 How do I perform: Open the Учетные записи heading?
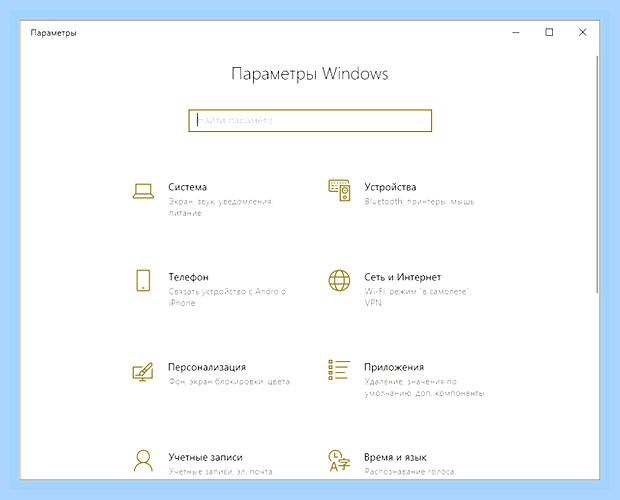pos(206,457)
